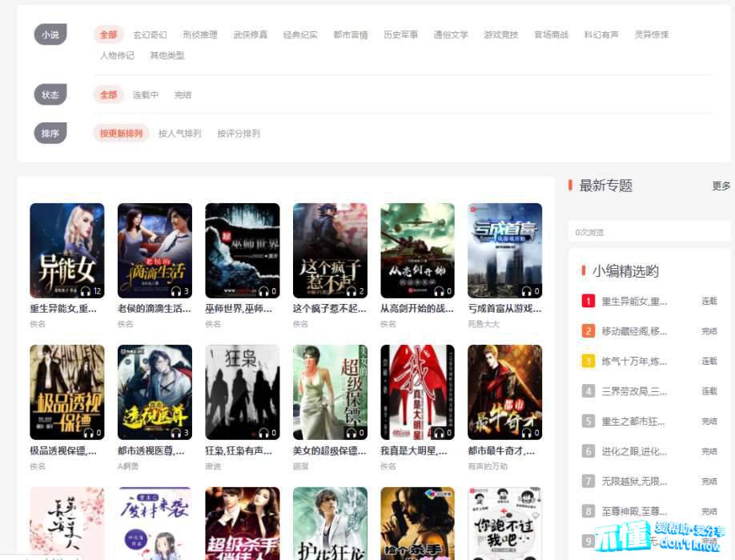735x560 pixels.
Task: Open ranked item 2 移动藏经阁
Action: pos(634,331)
